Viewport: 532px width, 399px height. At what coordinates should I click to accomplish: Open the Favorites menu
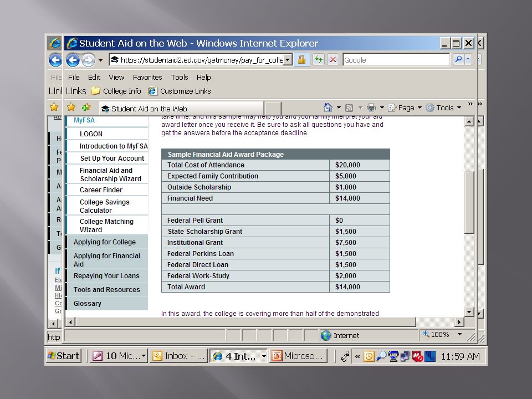click(x=147, y=77)
